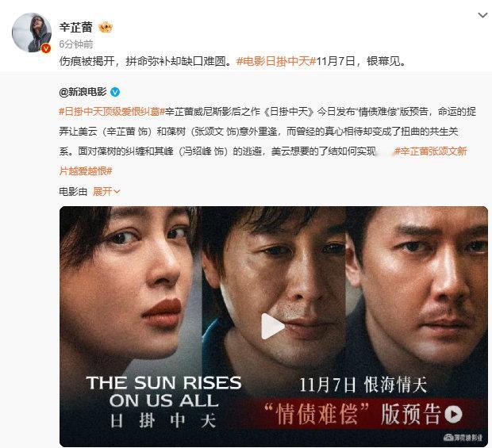
Task: Open the #辛芷蕾张颂文新片越爱越恨# hashtag
Action: coord(263,161)
